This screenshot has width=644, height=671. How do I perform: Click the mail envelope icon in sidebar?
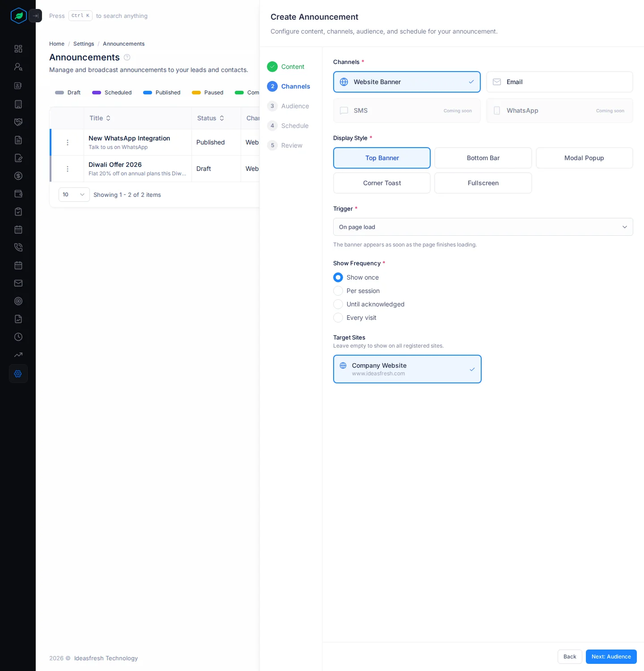coord(18,283)
